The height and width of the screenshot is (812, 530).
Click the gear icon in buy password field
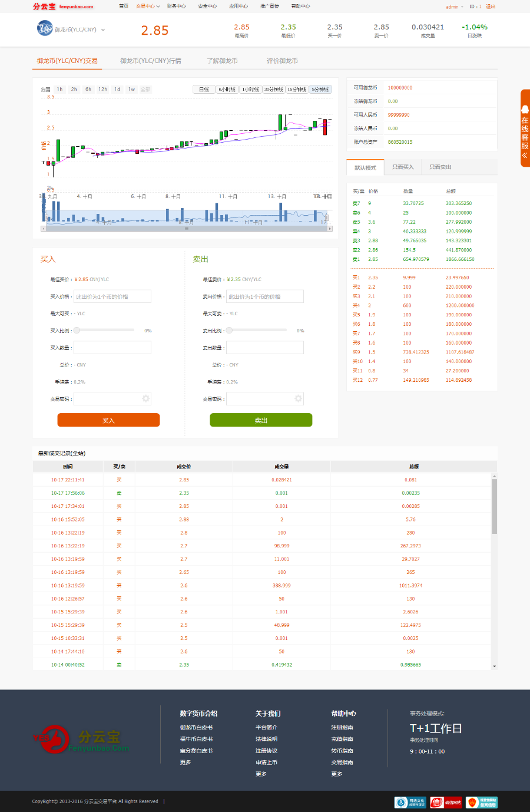pyautogui.click(x=145, y=399)
